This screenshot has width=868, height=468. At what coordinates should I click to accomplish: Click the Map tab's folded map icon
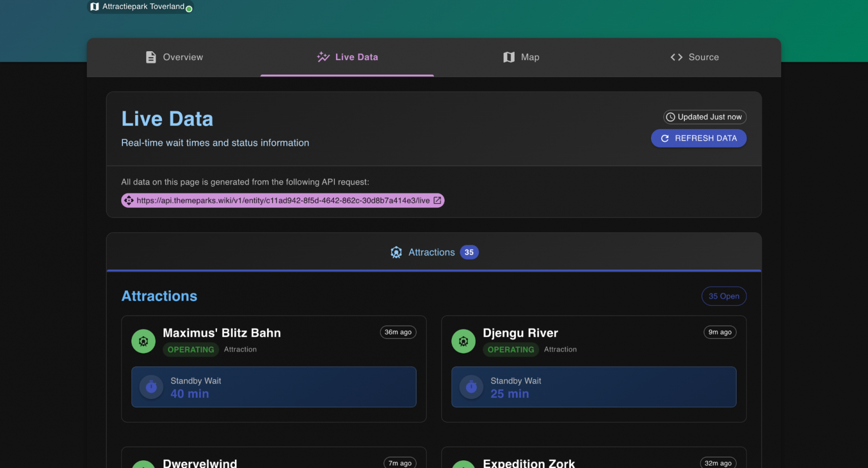[509, 57]
